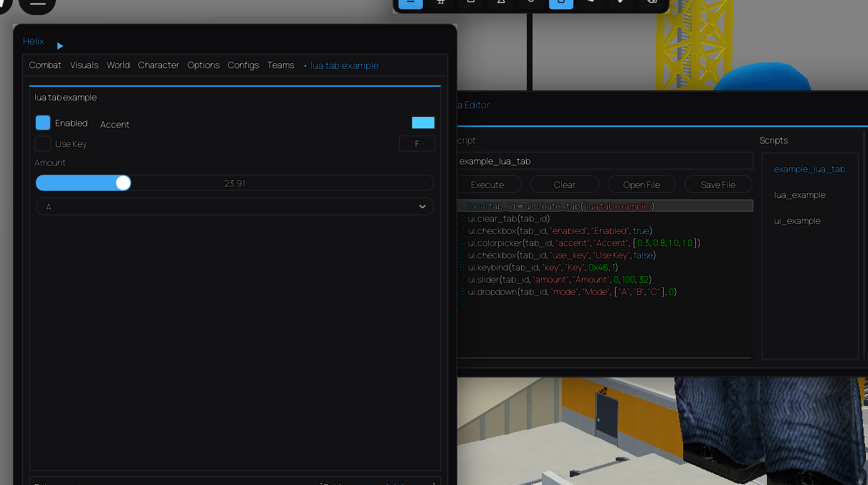Image resolution: width=868 pixels, height=485 pixels.
Task: Click the Amount label above the slider
Action: point(50,163)
